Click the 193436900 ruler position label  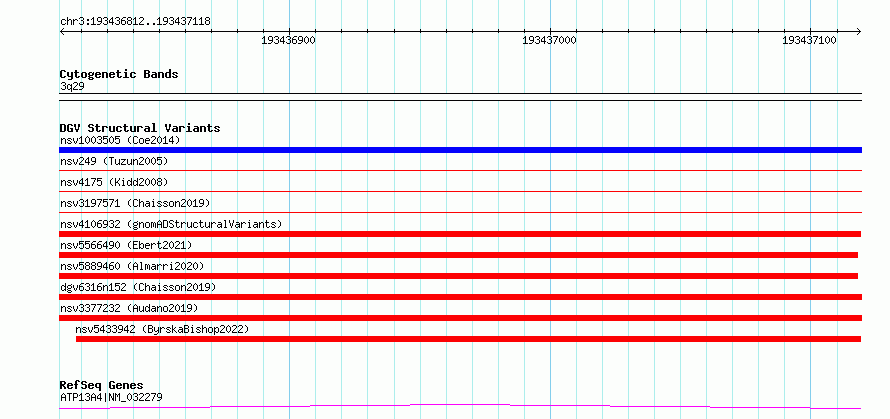[x=288, y=41]
